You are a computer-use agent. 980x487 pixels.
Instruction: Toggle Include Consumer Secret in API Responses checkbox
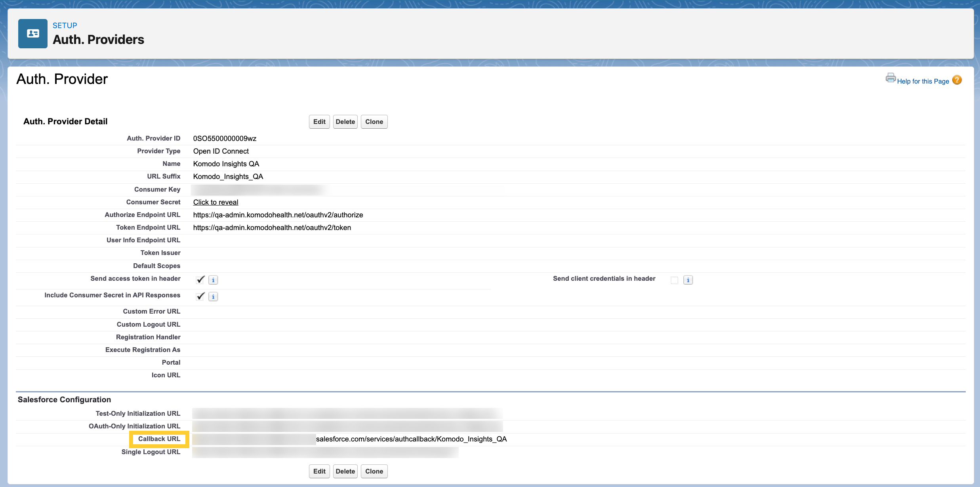(200, 296)
